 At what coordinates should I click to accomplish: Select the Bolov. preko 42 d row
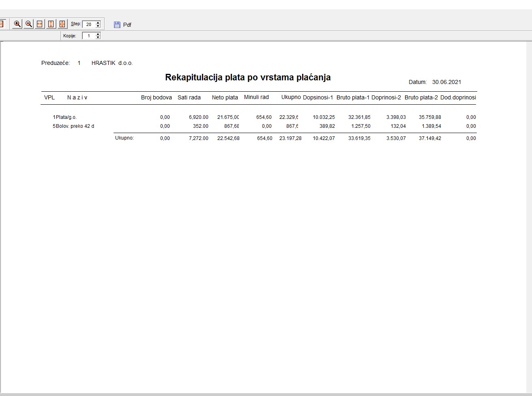75,126
